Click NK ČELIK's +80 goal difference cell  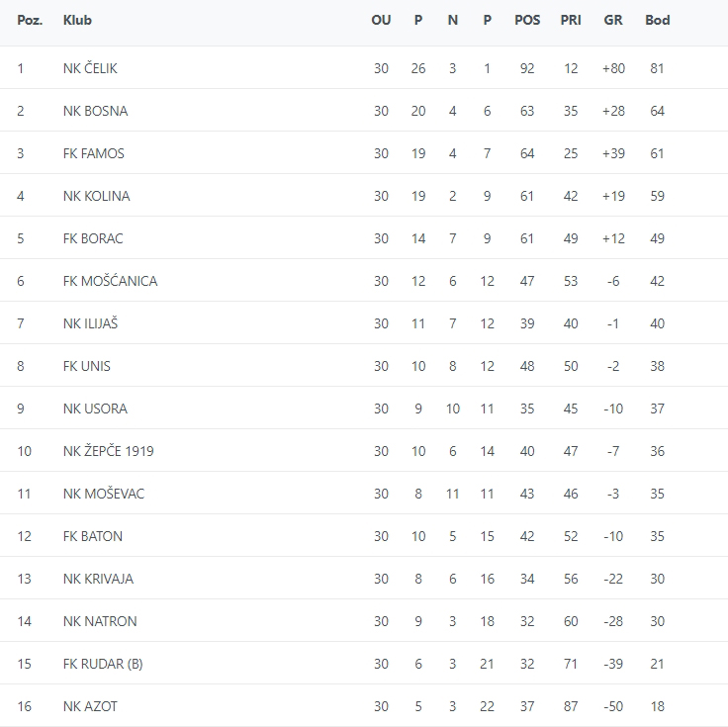(612, 68)
